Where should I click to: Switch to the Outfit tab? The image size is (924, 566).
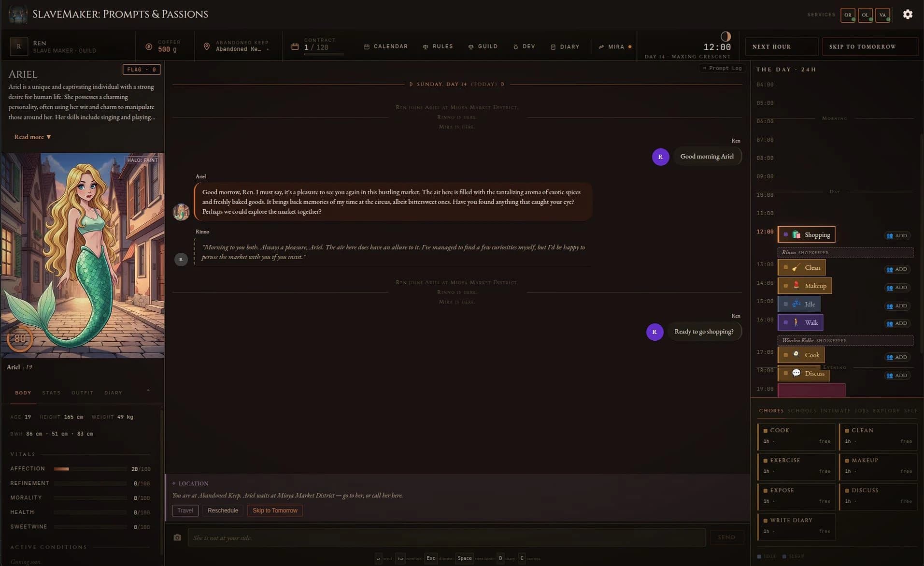(82, 393)
